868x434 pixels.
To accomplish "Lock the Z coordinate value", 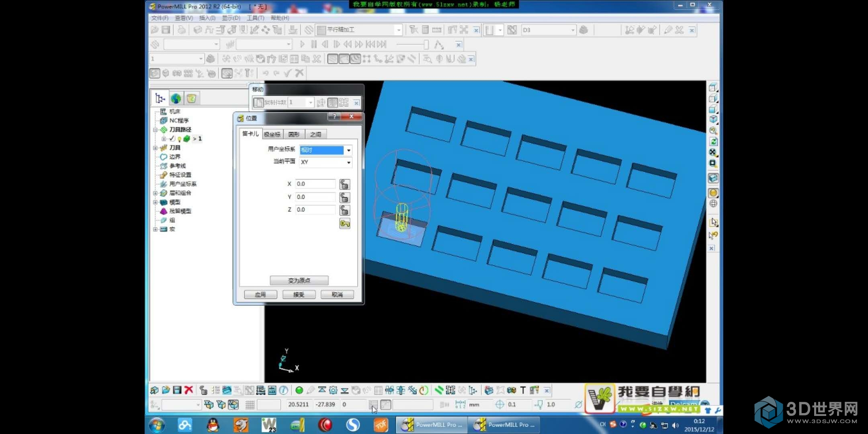I will tap(345, 210).
